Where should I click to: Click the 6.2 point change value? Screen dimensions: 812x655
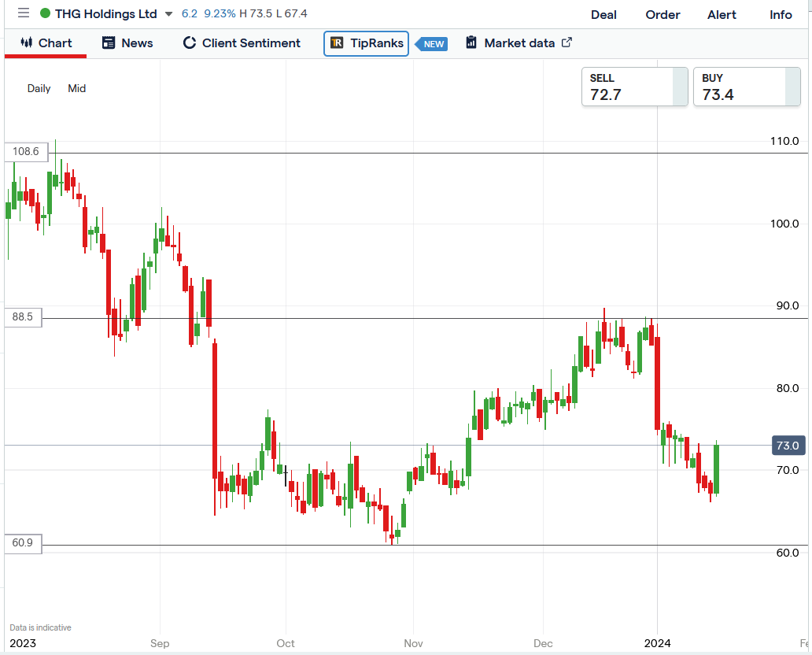[189, 13]
